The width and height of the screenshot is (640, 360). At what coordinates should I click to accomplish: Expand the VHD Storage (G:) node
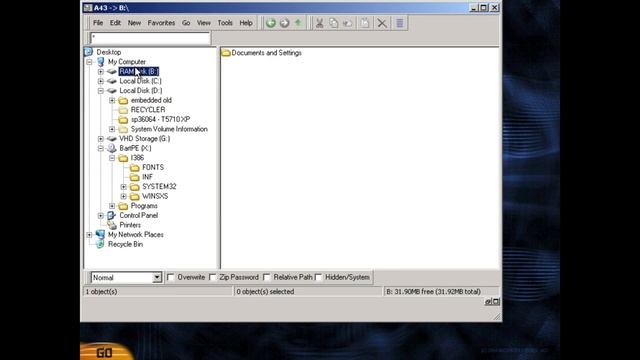point(101,139)
